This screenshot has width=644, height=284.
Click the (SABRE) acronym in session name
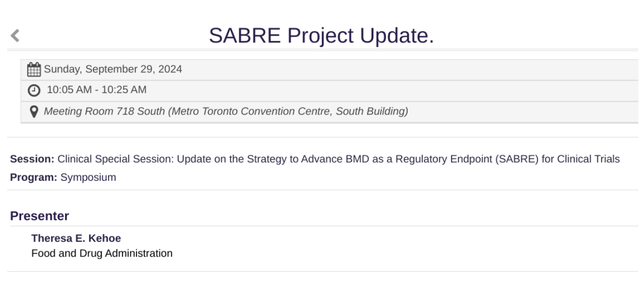click(517, 159)
